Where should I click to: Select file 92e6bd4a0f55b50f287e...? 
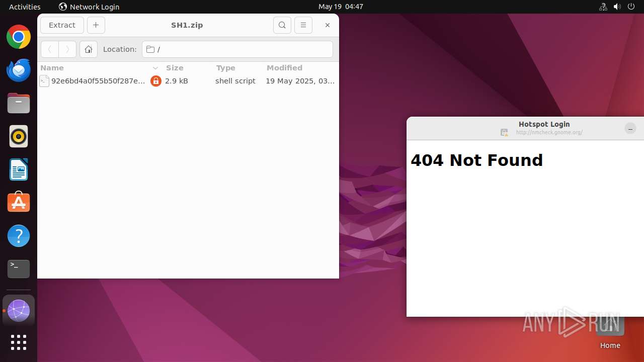(x=98, y=81)
